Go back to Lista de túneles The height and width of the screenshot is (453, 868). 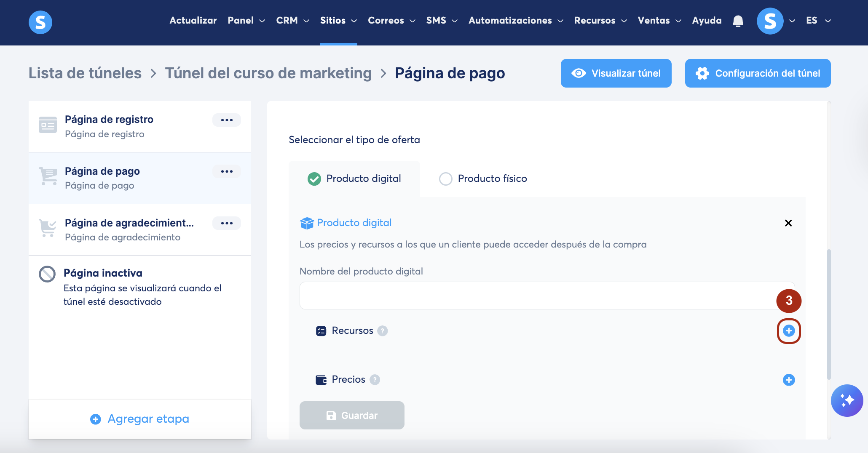(85, 73)
